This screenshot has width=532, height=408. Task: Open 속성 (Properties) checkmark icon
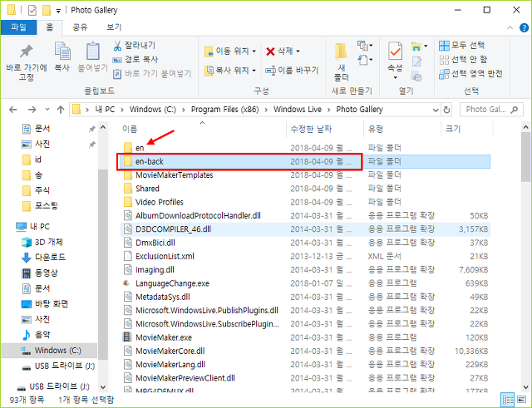[x=395, y=52]
